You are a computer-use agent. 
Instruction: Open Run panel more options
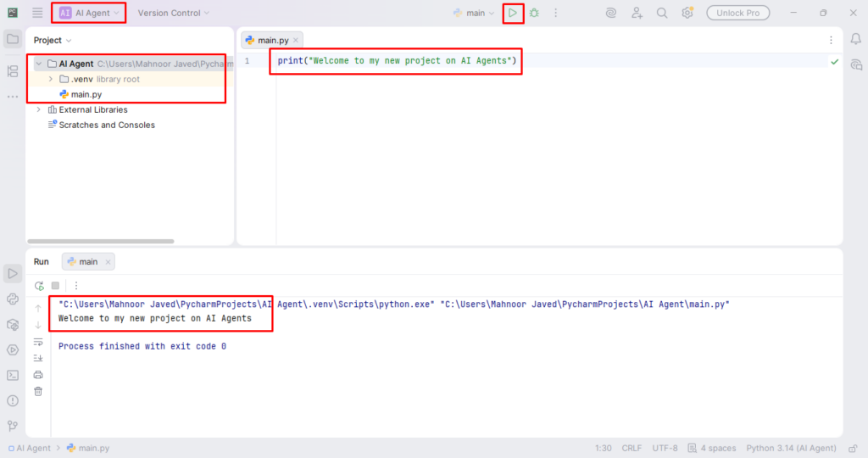(x=76, y=286)
